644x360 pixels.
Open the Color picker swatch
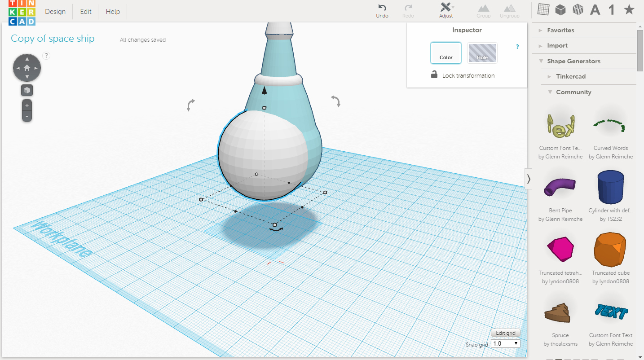446,53
